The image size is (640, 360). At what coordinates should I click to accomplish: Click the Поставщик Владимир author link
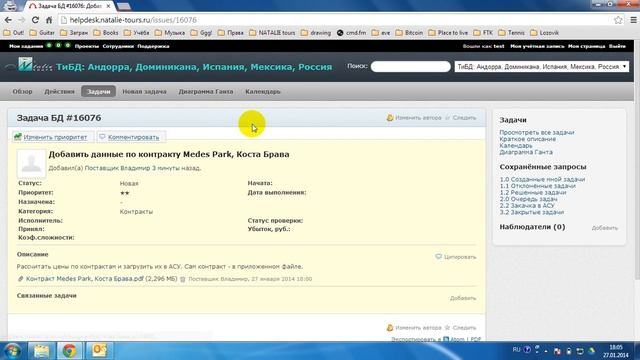click(117, 168)
